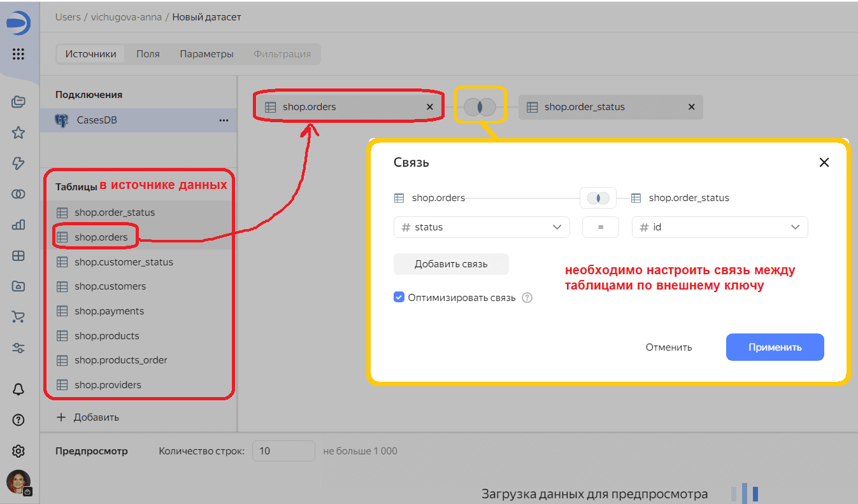
Task: Open the equals operator selector
Action: tap(601, 227)
